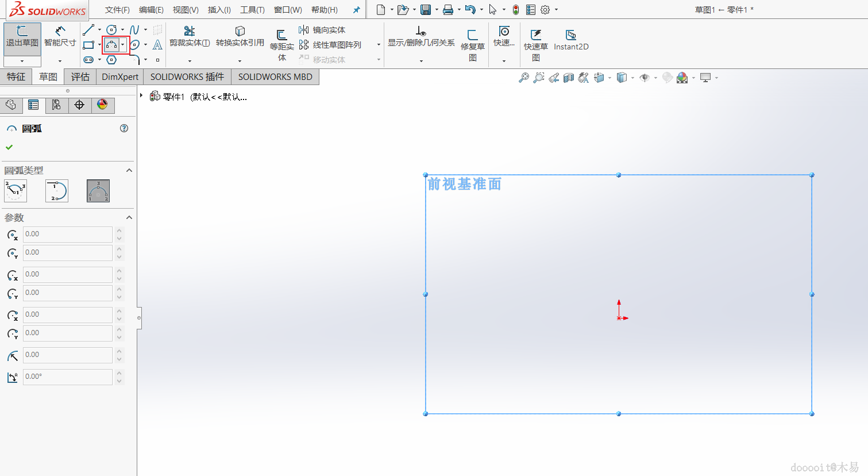Screen dimensions: 868x476
Task: Open the 工具(T) menu
Action: pos(252,10)
